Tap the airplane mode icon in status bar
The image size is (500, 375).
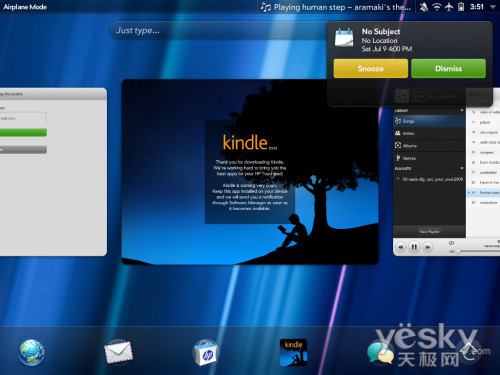click(449, 7)
